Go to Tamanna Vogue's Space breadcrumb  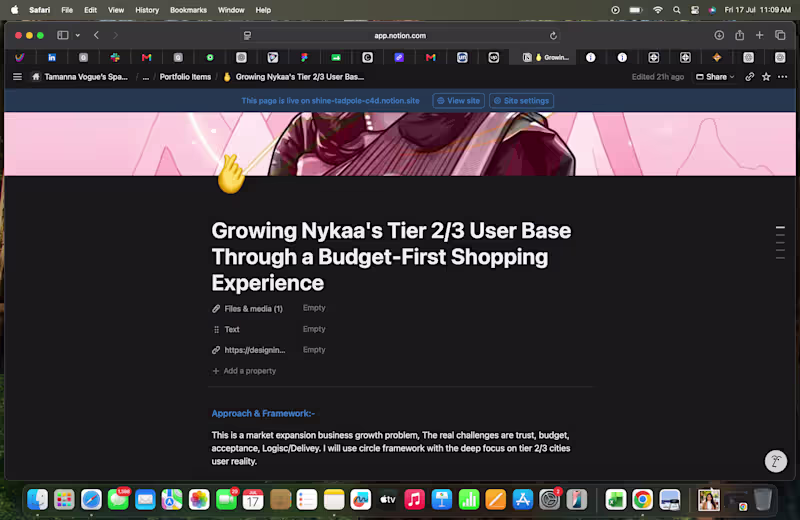[80, 77]
